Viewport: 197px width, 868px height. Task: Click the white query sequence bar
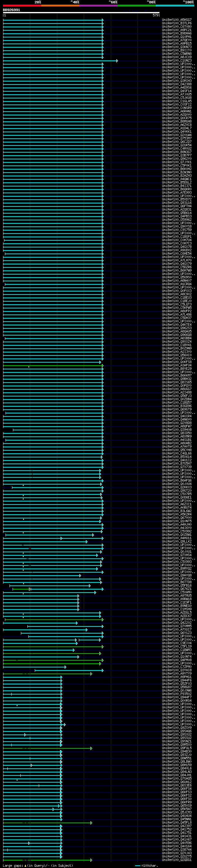pos(81,13)
